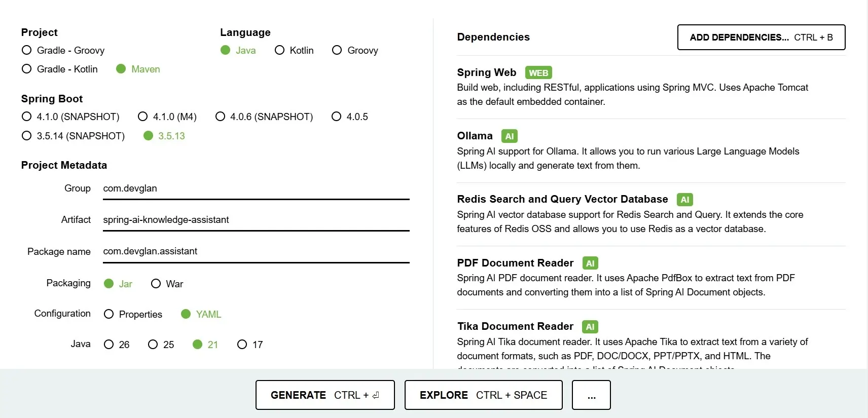Switch packaging to War
868x418 pixels.
click(156, 284)
